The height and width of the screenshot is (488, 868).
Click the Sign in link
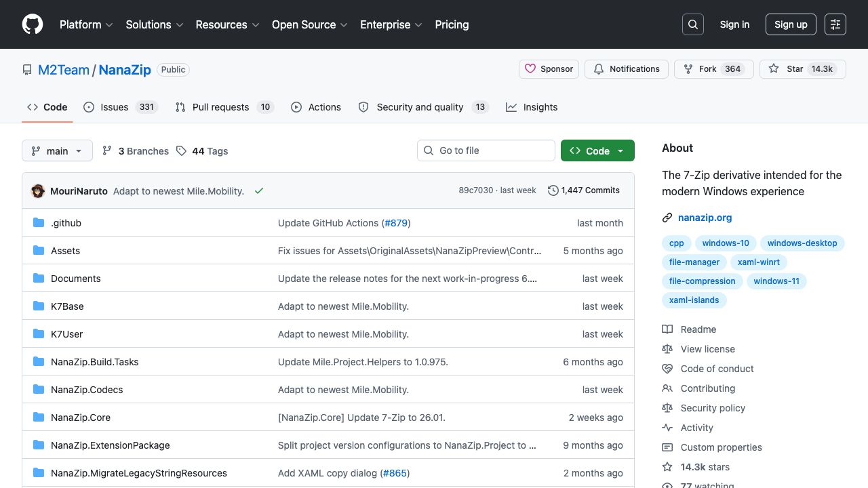point(734,24)
